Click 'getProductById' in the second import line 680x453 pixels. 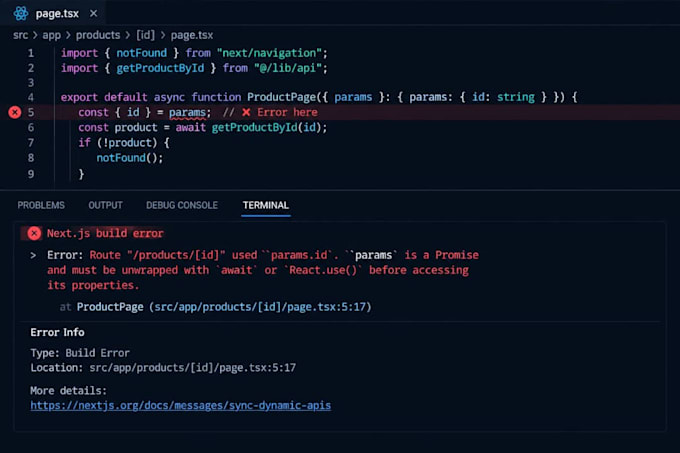[160, 68]
